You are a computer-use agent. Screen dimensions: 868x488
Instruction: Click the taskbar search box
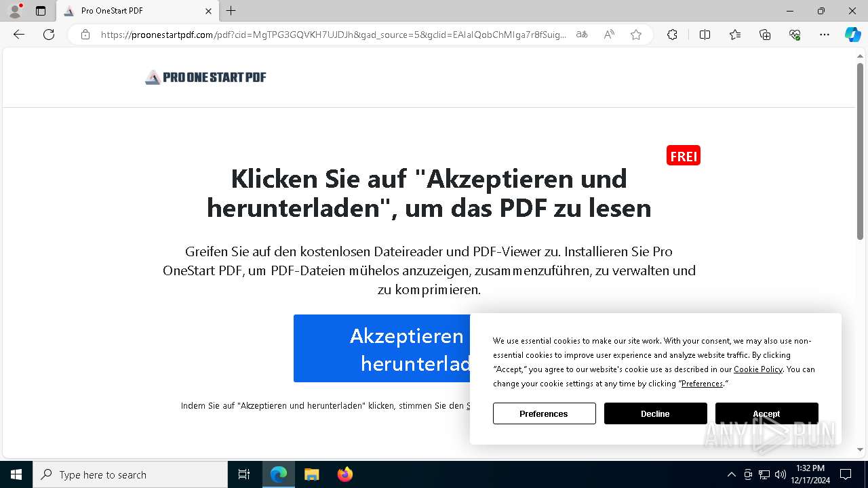[x=130, y=474]
